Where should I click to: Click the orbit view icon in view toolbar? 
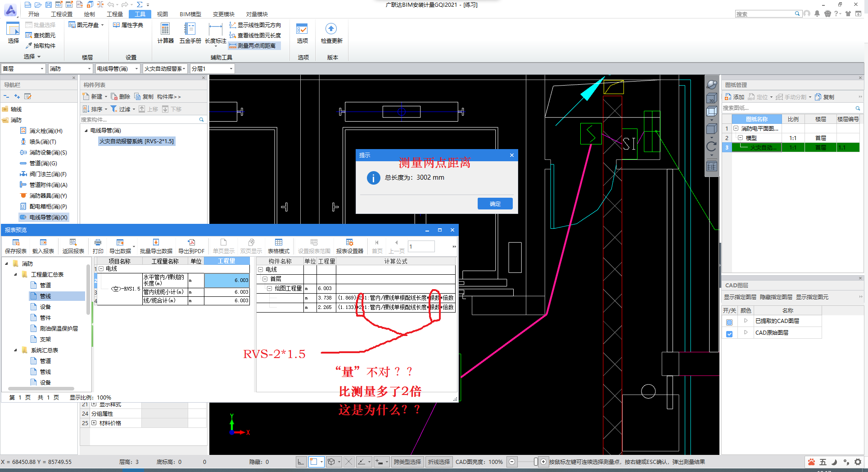coord(712,84)
